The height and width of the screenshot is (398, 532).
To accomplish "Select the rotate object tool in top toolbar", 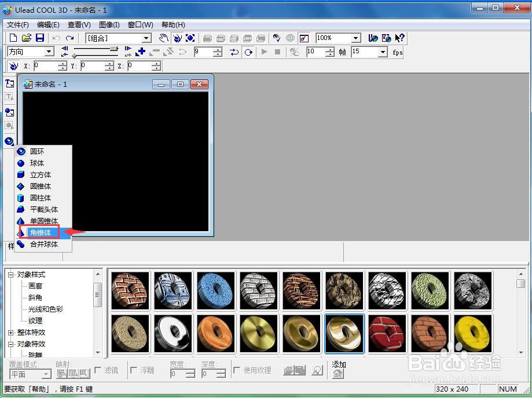I will click(177, 38).
